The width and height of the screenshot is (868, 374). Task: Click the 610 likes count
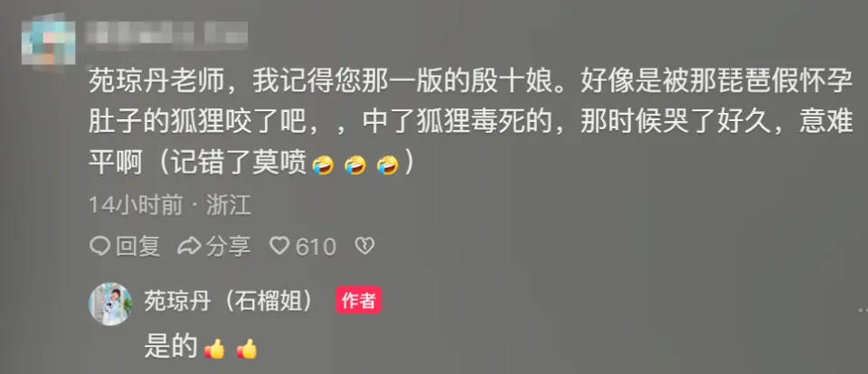click(x=316, y=247)
